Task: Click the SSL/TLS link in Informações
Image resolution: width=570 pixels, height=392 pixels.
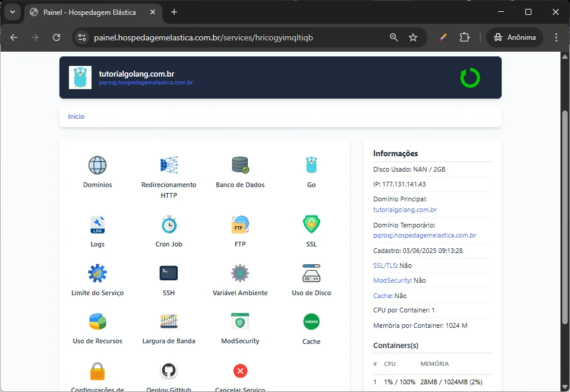Action: 385,265
